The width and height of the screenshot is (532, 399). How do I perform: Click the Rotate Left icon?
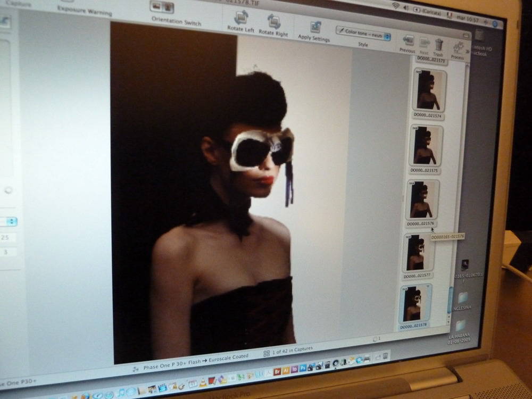pos(241,18)
